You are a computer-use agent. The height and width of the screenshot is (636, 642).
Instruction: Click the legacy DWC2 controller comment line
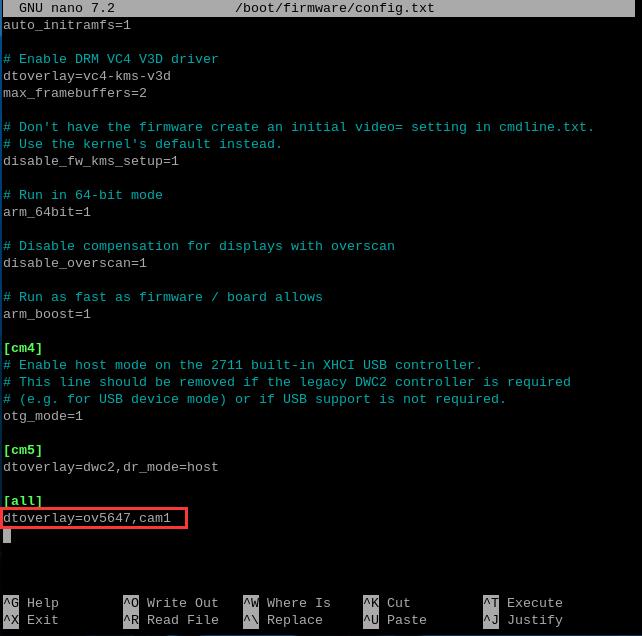pos(287,382)
